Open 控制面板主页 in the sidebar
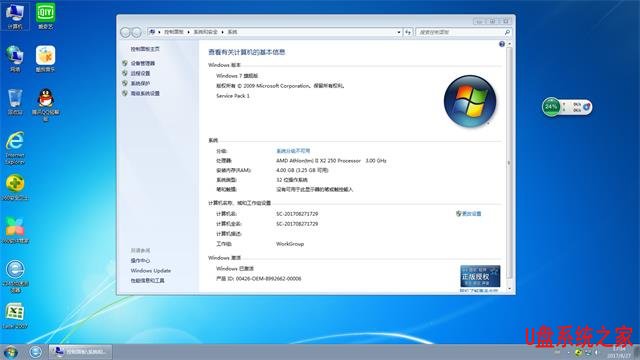 (145, 49)
